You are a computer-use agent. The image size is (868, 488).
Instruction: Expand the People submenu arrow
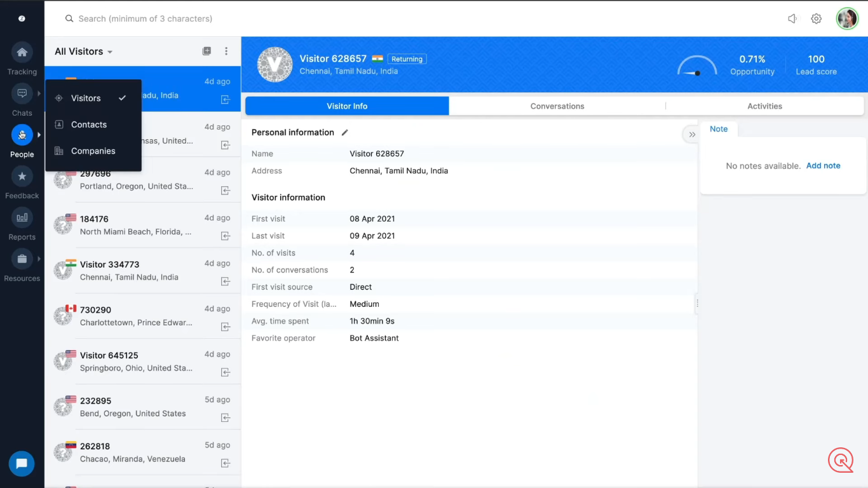click(x=39, y=135)
